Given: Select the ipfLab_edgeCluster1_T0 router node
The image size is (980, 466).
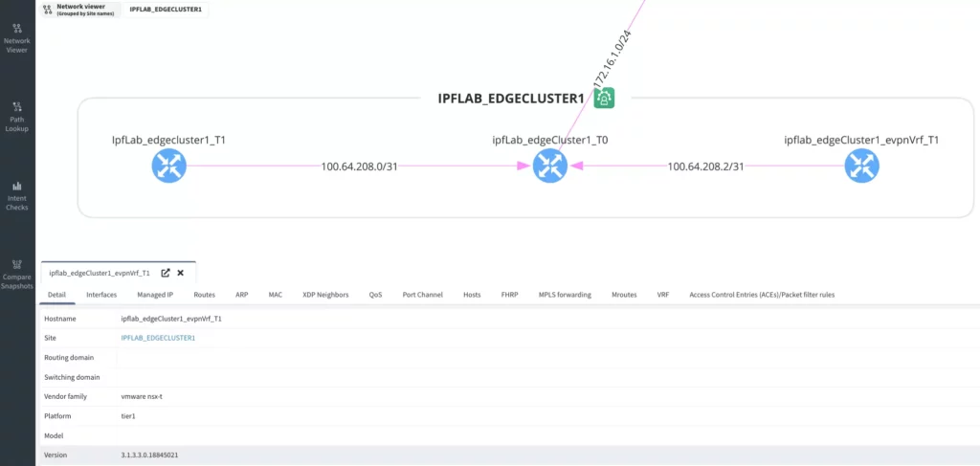Looking at the screenshot, I should coord(549,167).
